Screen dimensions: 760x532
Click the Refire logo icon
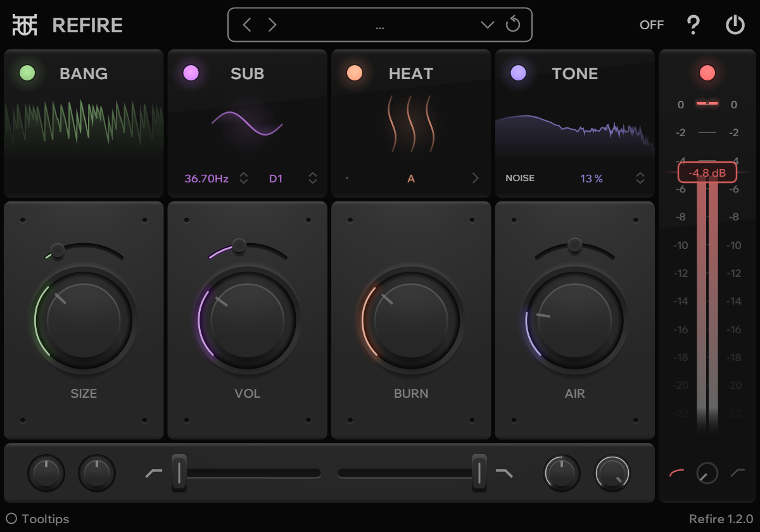[x=25, y=25]
